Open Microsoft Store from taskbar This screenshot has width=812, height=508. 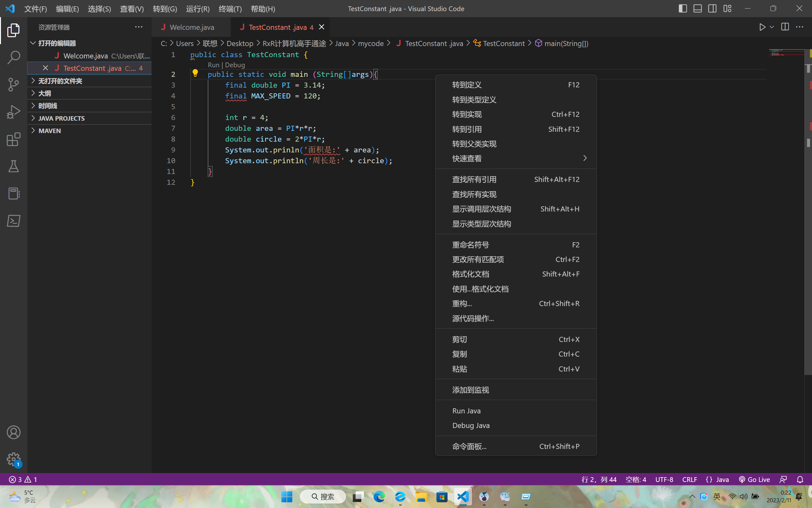pos(442,497)
